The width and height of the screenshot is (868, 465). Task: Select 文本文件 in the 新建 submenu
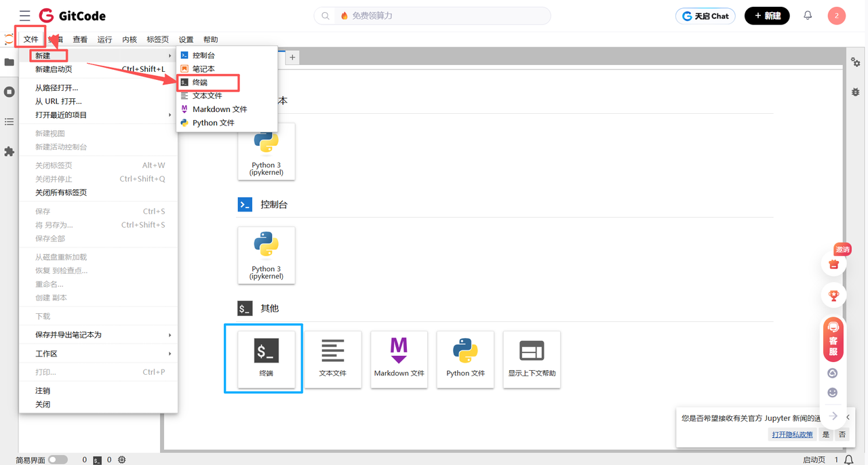pos(227,96)
